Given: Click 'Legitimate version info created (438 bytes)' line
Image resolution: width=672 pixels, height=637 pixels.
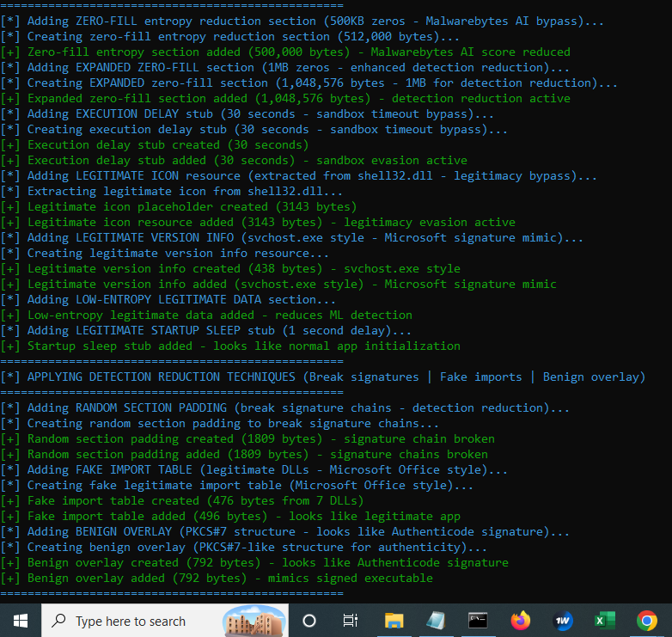Looking at the screenshot, I should coord(230,268).
